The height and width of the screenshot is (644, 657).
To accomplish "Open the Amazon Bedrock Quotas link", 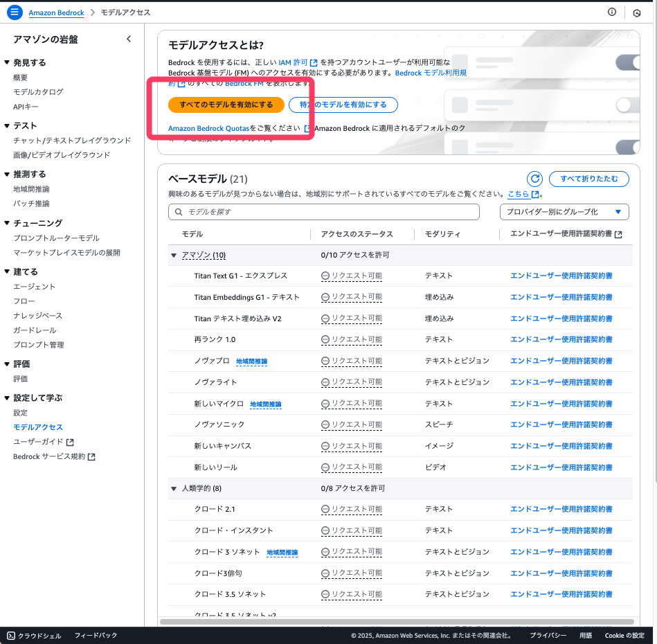I will [208, 128].
